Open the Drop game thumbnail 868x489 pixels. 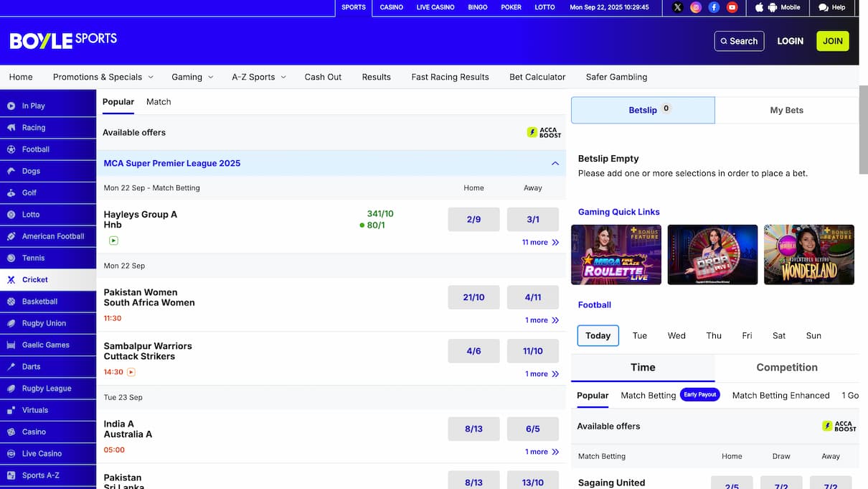pos(712,255)
